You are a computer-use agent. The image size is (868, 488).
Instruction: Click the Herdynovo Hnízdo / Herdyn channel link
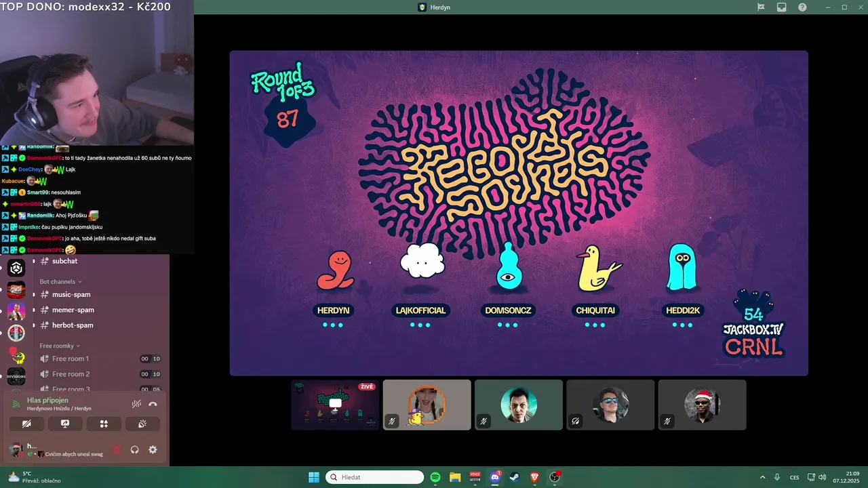[59, 409]
